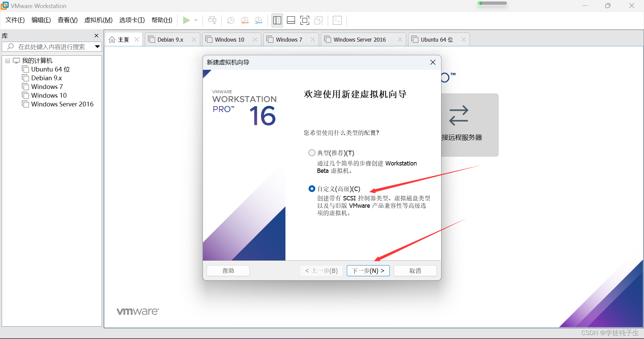Click the library search input field
Viewport: 644px width, 339px height.
(52, 47)
